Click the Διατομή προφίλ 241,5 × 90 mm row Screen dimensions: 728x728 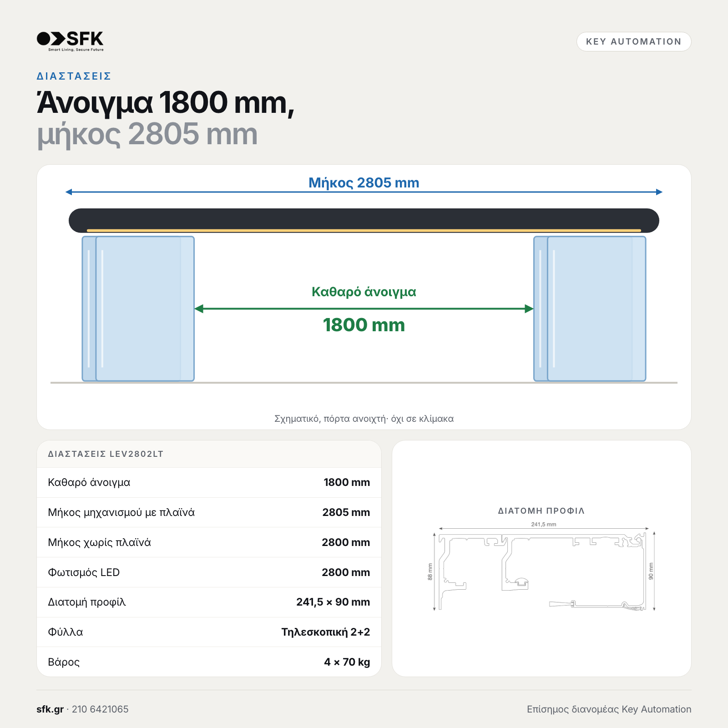pyautogui.click(x=209, y=602)
